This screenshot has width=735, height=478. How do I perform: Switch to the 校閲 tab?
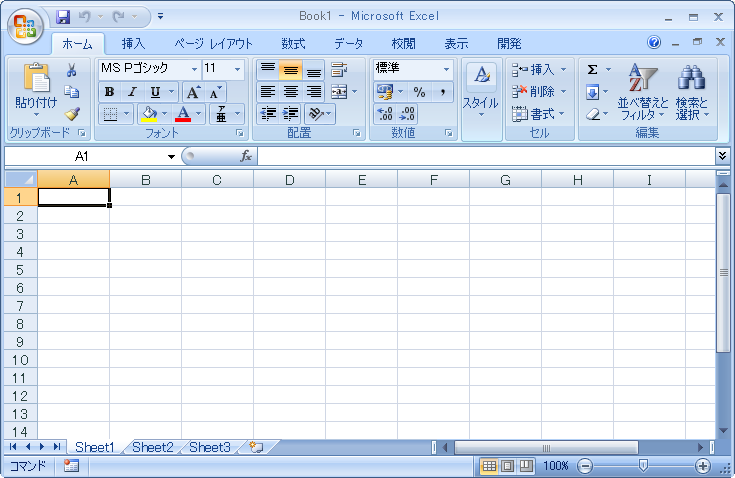[x=403, y=44]
